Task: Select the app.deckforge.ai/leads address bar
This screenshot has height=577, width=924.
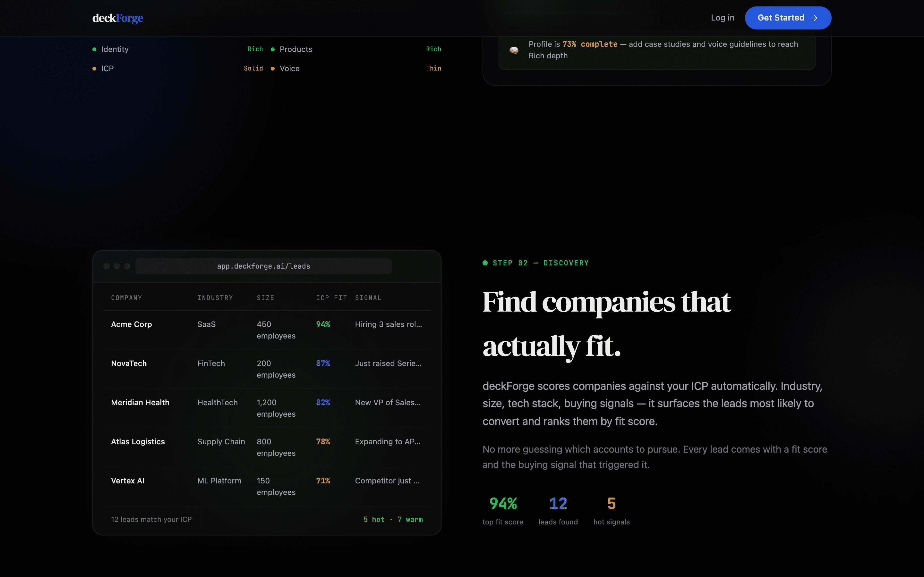Action: [x=263, y=266]
